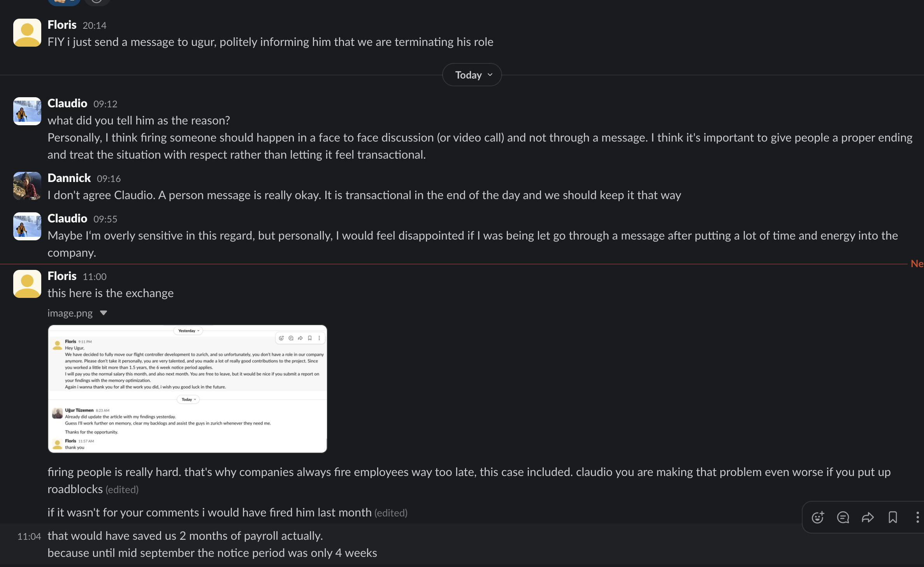The height and width of the screenshot is (567, 924).
Task: Click Dannick's profile avatar
Action: coord(27,186)
